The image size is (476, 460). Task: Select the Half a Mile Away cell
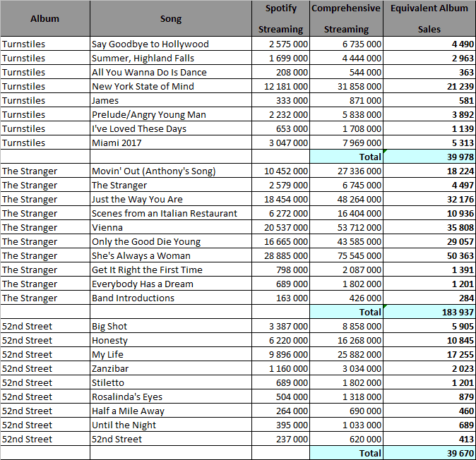171,411
